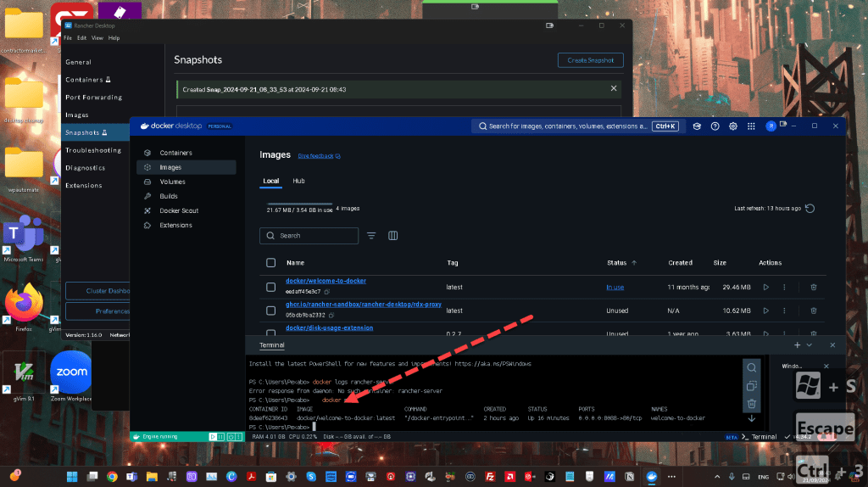Open Troubleshooting in Rancher Desktop
The width and height of the screenshot is (868, 487).
click(95, 150)
